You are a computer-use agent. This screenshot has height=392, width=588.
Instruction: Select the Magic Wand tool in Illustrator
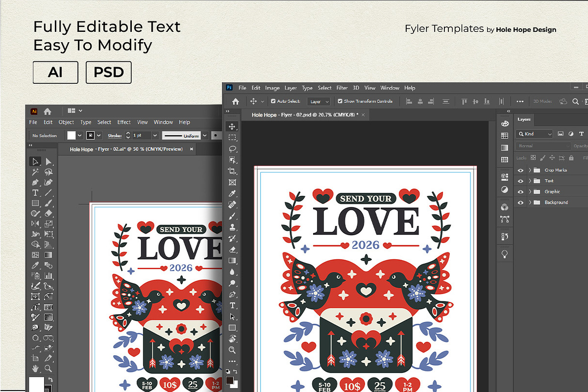tap(35, 172)
